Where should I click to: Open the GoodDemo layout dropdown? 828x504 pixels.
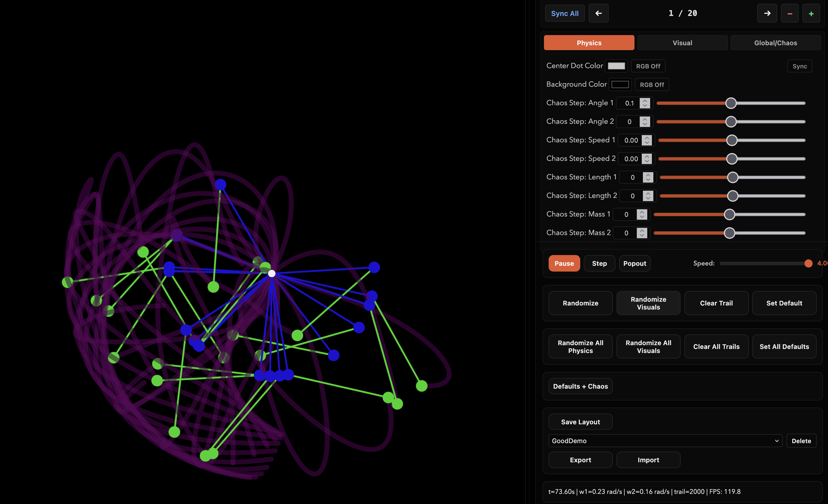tap(665, 441)
